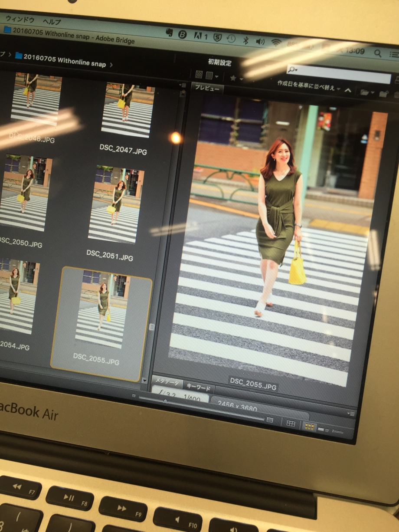This screenshot has height=532, width=399.
Task: Click the Evernote elephant menu bar icon
Action: [x=170, y=33]
